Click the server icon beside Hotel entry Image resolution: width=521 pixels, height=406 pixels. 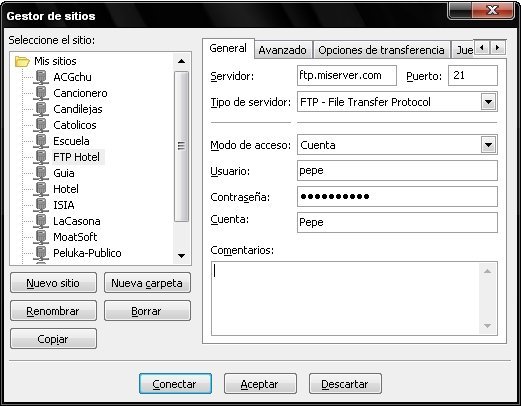point(41,189)
